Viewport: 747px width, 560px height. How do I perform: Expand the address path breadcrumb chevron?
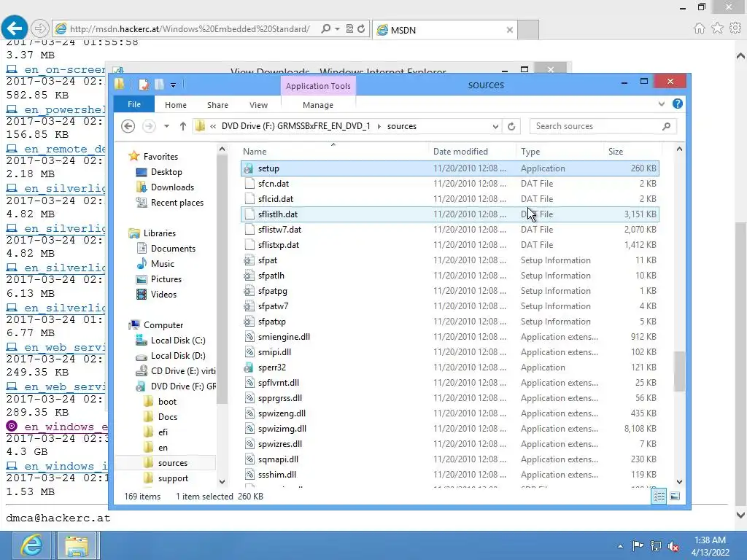point(213,126)
